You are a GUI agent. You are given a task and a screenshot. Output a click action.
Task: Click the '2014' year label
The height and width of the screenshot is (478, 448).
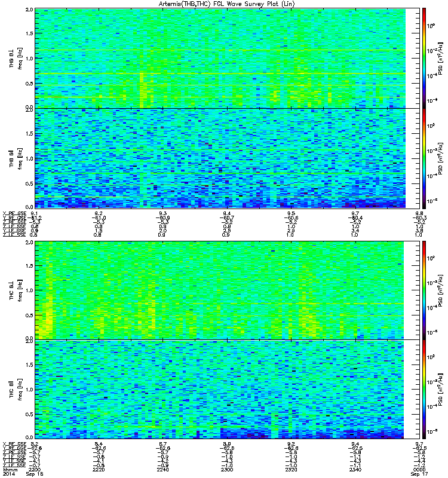click(x=8, y=474)
